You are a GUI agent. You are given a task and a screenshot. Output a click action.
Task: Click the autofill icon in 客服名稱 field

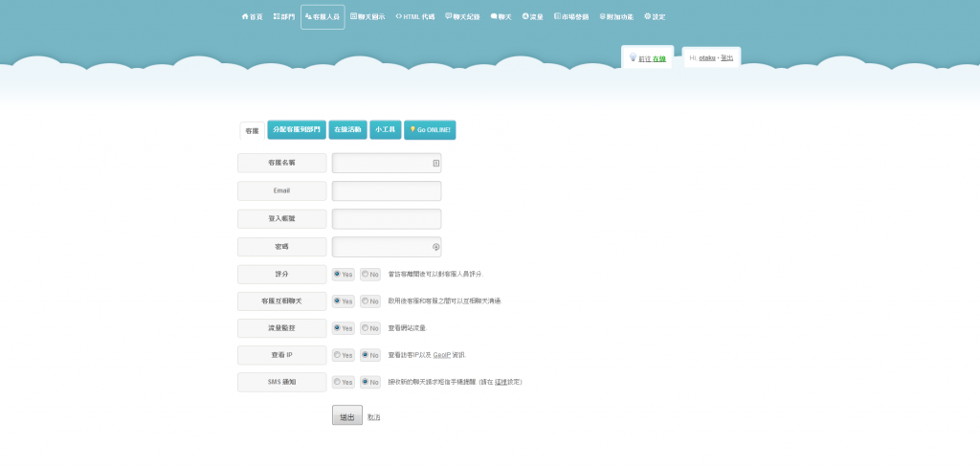click(436, 164)
